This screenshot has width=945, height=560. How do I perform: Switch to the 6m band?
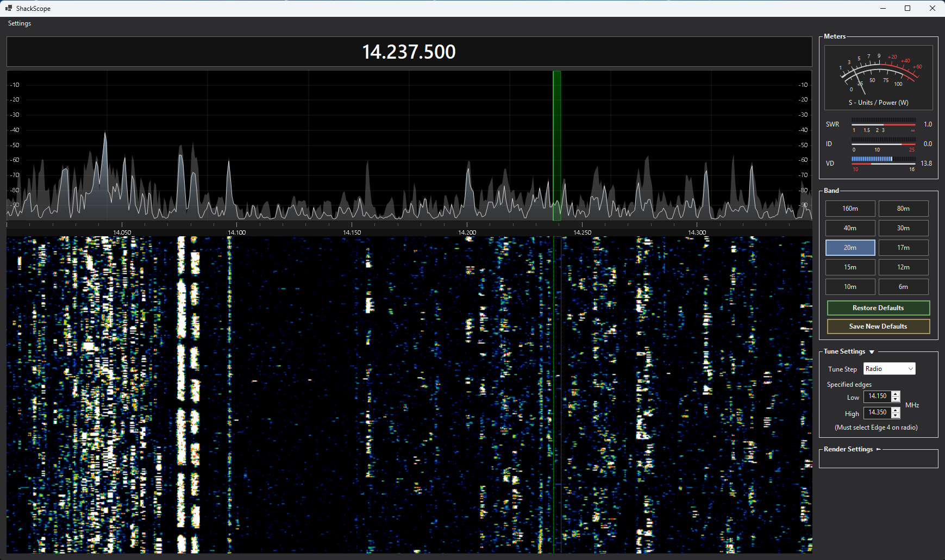(903, 287)
